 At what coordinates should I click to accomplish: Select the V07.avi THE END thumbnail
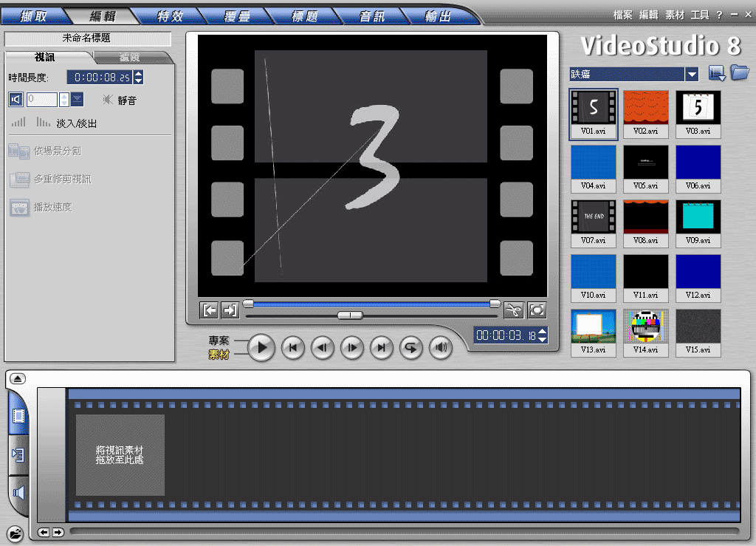593,223
